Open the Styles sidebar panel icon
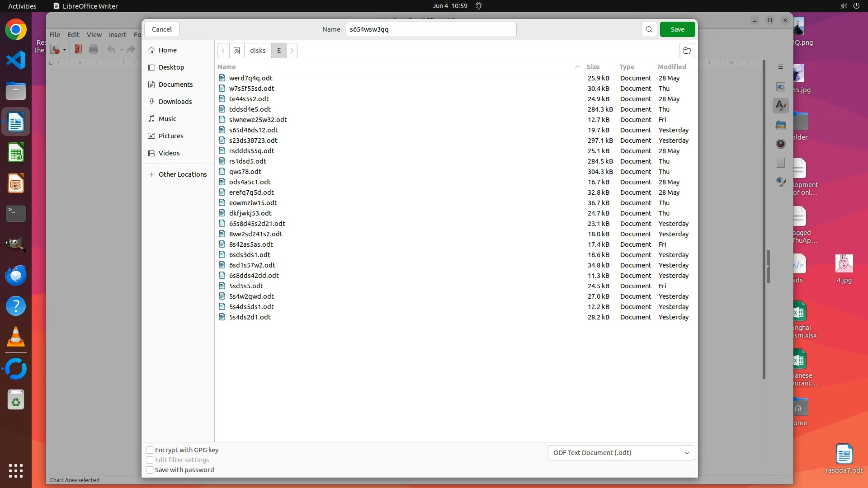The width and height of the screenshot is (868, 488). click(x=780, y=106)
